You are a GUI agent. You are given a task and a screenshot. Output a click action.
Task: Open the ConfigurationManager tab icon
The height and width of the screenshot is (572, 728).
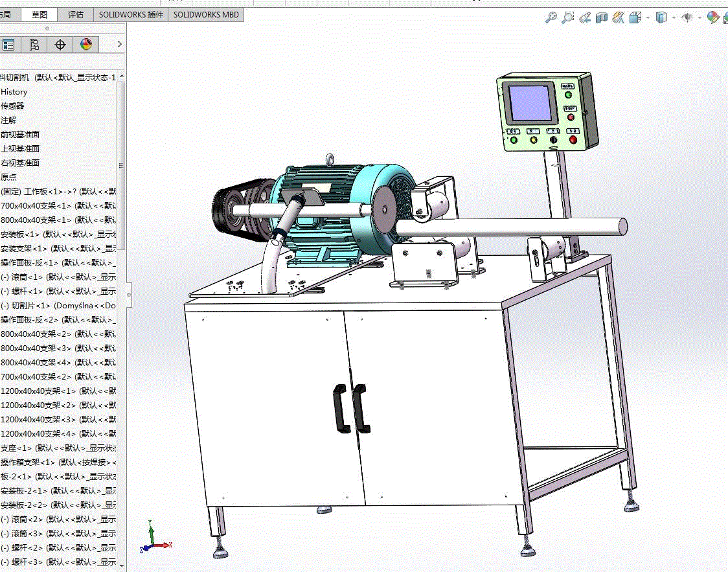[34, 45]
